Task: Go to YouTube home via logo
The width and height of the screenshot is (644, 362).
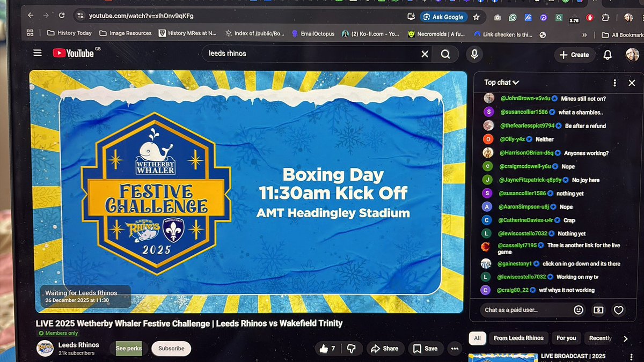Action: [73, 53]
